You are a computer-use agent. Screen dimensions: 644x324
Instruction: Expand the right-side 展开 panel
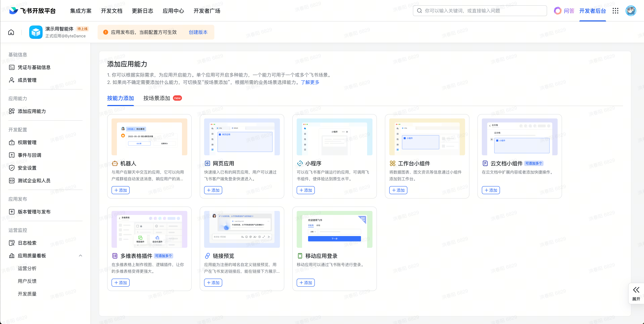(x=636, y=293)
